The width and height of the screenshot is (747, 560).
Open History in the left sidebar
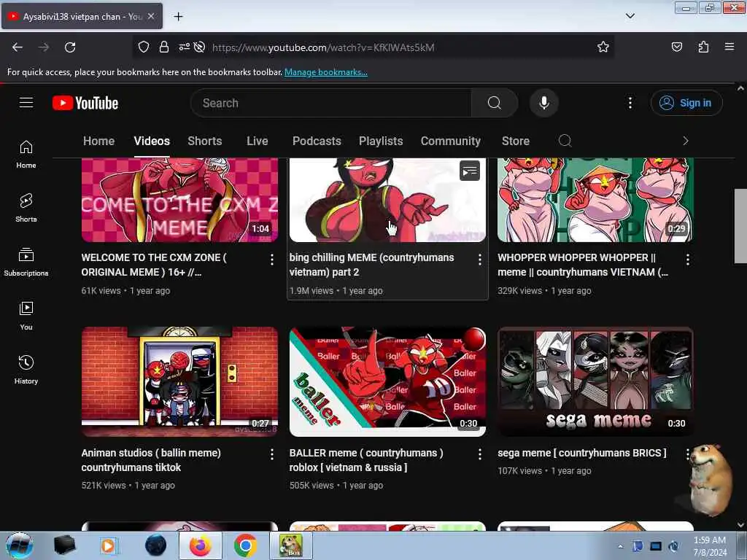pyautogui.click(x=26, y=370)
